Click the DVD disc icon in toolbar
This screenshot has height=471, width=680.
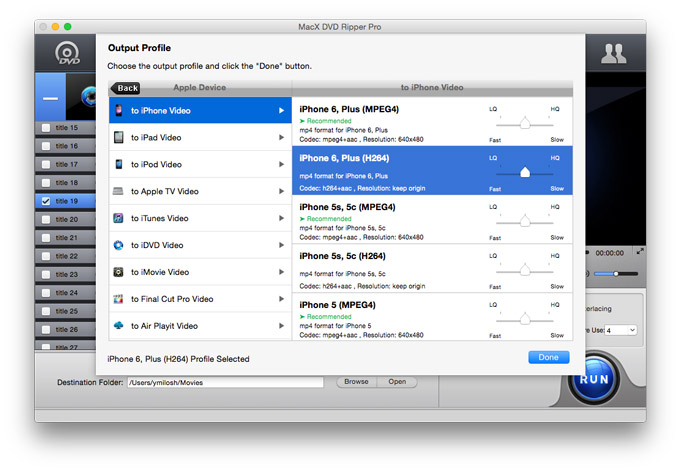[x=67, y=53]
